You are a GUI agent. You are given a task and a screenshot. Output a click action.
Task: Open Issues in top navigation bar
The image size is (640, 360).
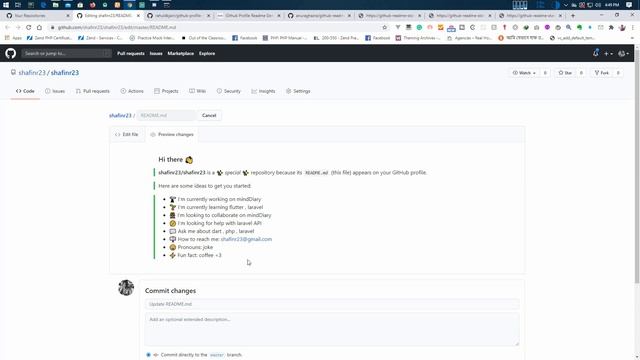tap(156, 53)
